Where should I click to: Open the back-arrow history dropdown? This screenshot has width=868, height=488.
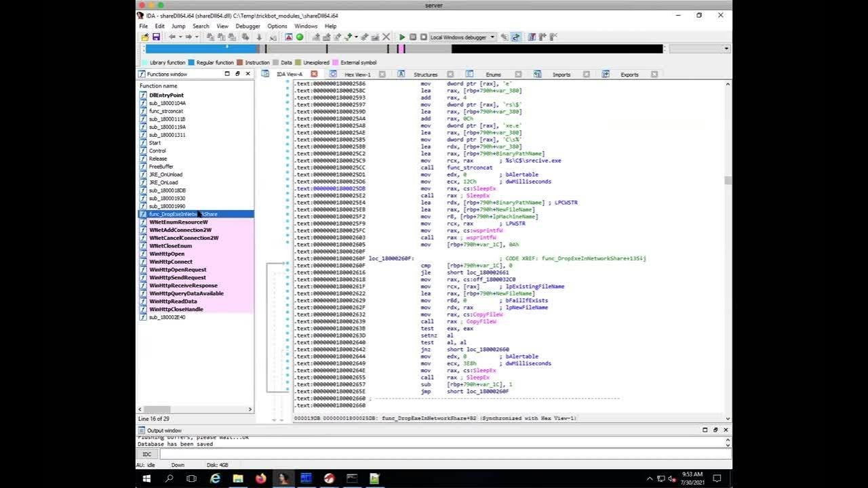[180, 37]
